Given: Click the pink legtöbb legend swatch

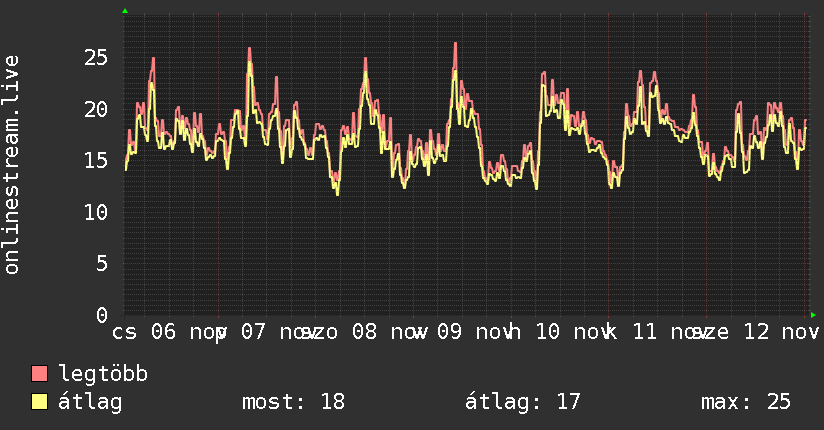Looking at the screenshot, I should (39, 373).
